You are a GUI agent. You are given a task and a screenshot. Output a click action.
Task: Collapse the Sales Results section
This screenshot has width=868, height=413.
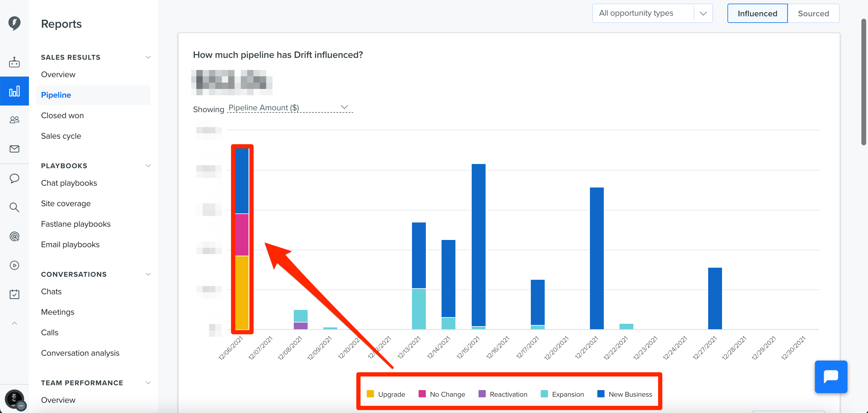tap(148, 57)
